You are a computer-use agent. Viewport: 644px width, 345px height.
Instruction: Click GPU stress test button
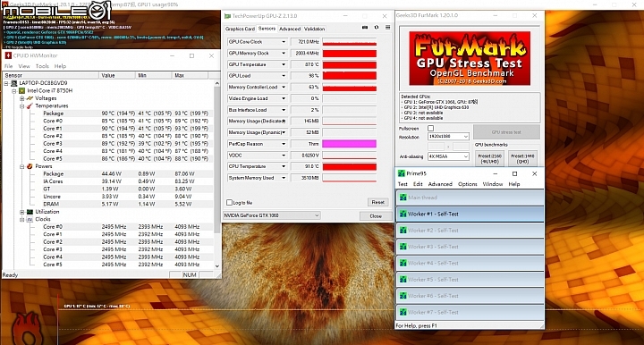pos(506,132)
